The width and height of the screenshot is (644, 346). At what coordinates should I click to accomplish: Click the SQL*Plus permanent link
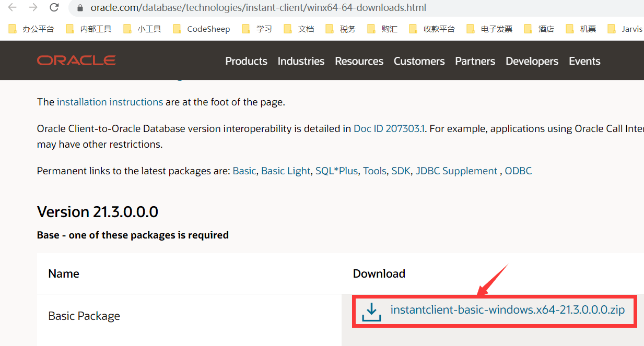pyautogui.click(x=337, y=171)
